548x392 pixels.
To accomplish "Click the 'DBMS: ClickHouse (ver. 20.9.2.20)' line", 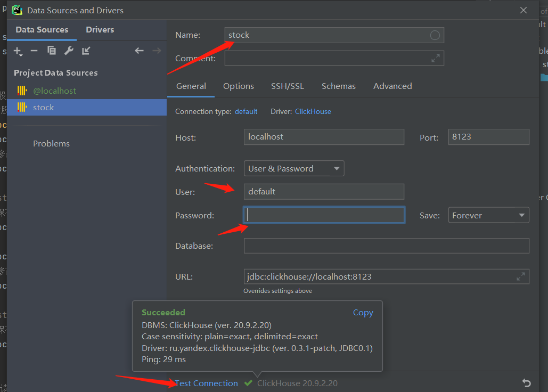I will coord(207,325).
